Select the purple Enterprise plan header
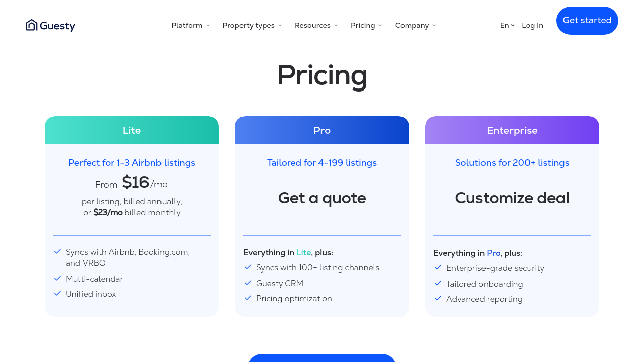 [x=512, y=131]
